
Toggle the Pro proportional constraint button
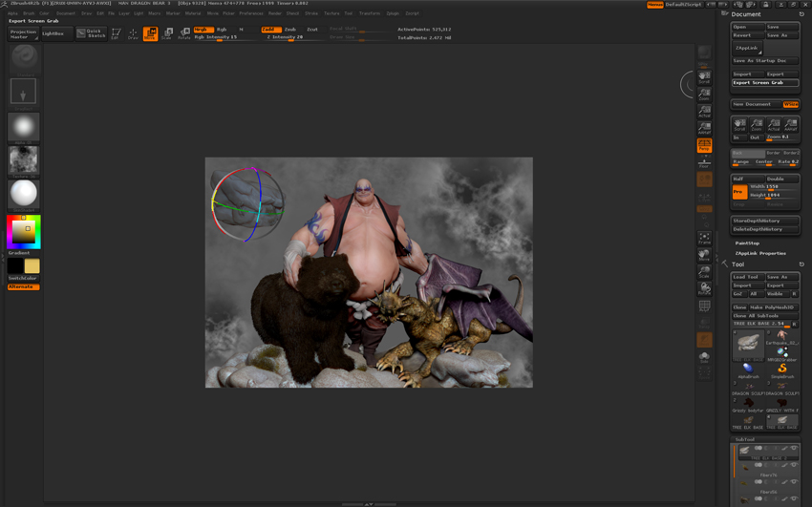coord(739,192)
